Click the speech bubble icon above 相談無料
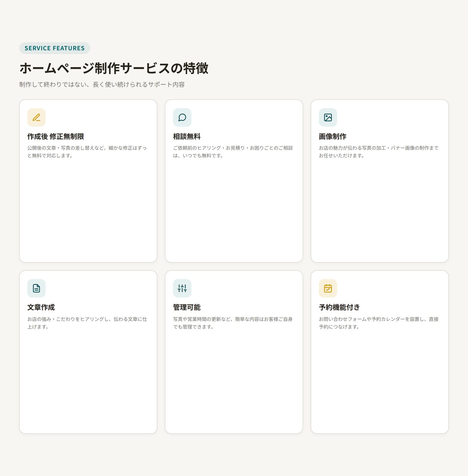The image size is (468, 476). (182, 117)
